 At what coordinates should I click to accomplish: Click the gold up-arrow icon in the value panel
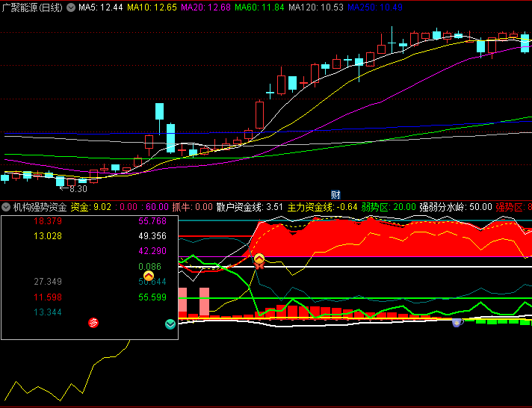click(149, 276)
